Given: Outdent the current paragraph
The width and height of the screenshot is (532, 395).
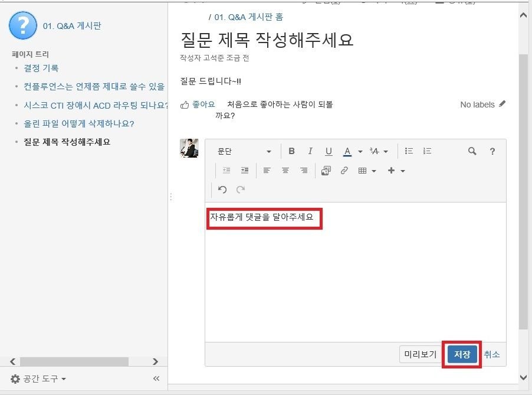Looking at the screenshot, I should [x=226, y=171].
